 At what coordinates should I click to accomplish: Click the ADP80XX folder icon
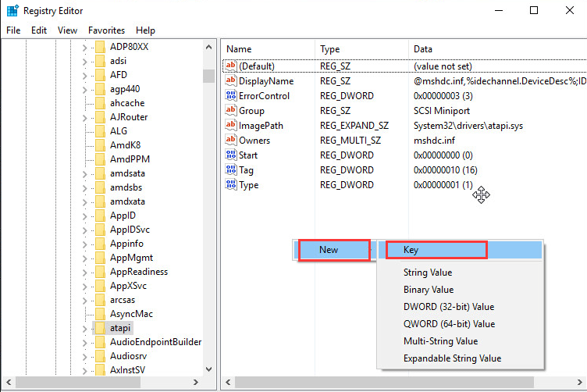click(x=100, y=47)
